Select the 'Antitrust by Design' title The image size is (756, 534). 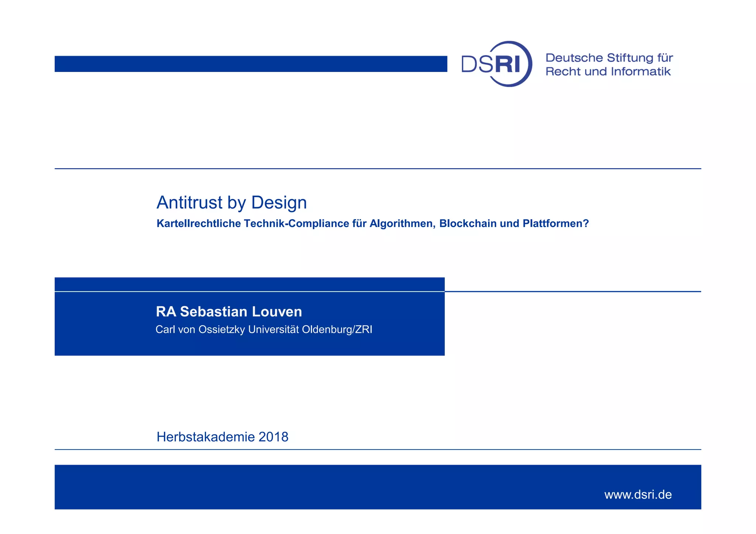(x=231, y=203)
